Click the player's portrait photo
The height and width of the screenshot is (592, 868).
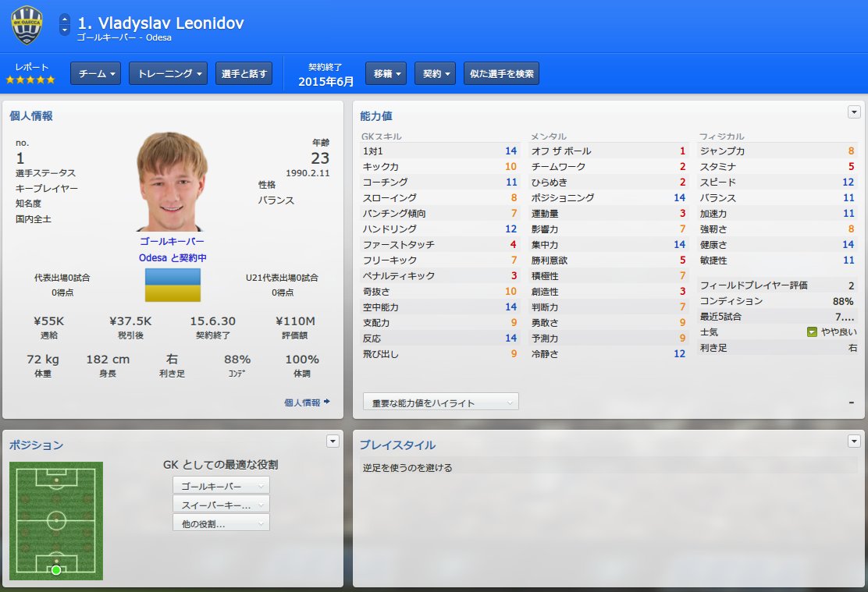[x=172, y=182]
